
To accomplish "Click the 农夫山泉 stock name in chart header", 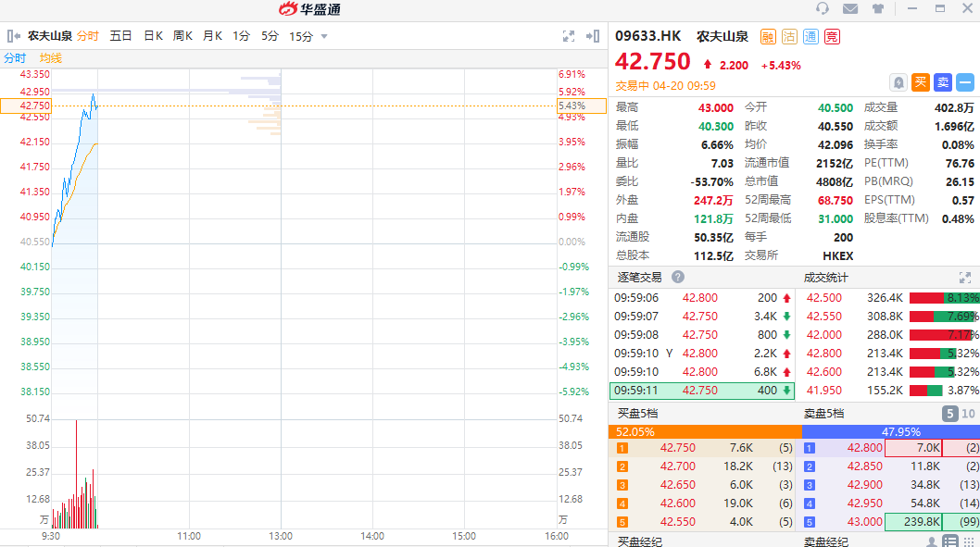I will pos(50,36).
